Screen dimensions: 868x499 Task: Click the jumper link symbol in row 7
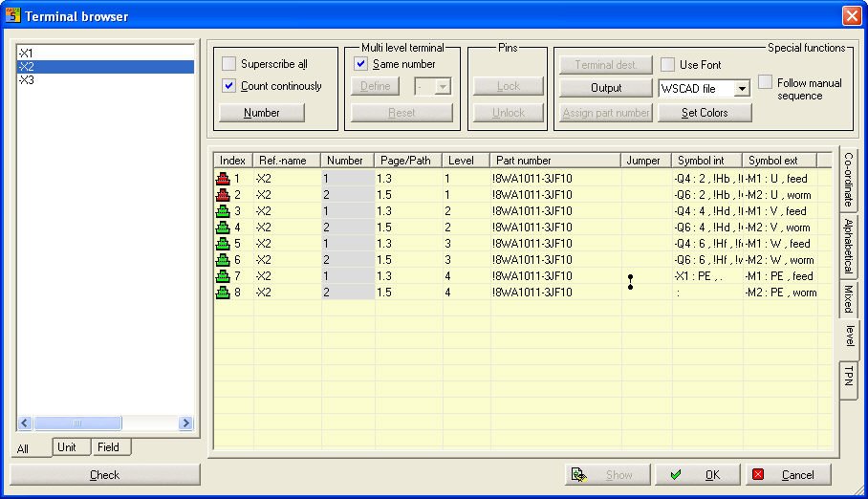point(631,282)
